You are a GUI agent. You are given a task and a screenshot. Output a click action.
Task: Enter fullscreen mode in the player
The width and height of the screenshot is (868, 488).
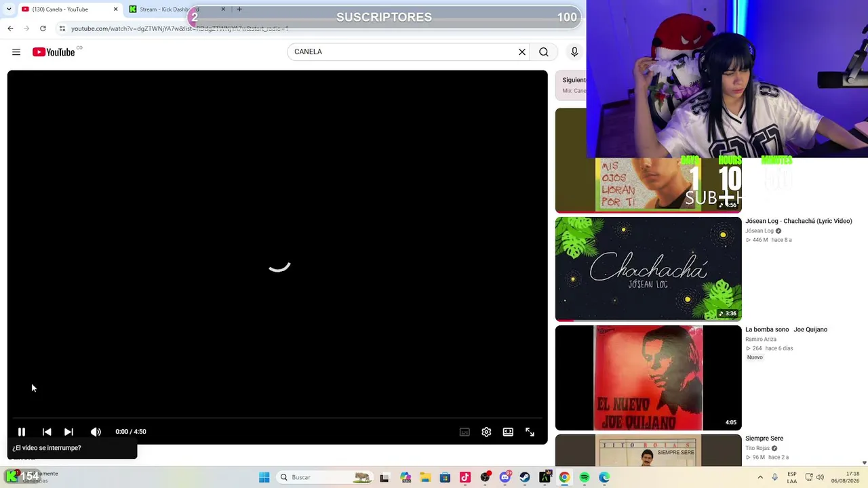(x=530, y=432)
